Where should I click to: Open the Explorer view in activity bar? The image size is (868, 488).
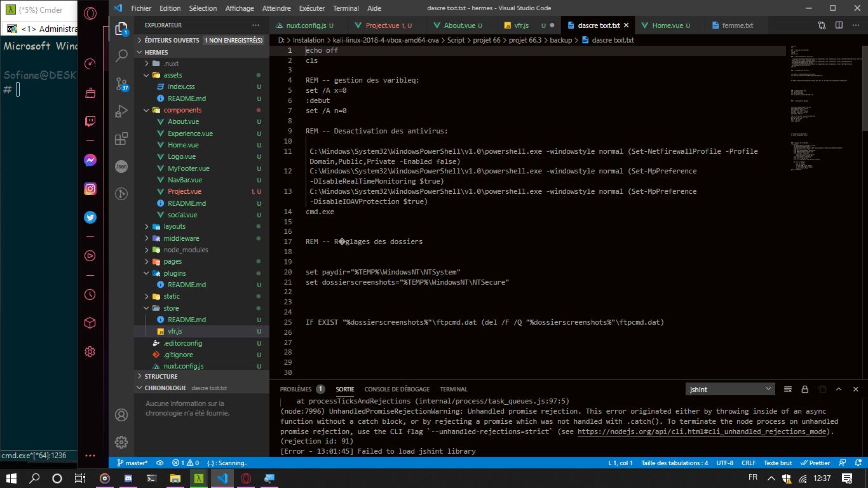[121, 28]
